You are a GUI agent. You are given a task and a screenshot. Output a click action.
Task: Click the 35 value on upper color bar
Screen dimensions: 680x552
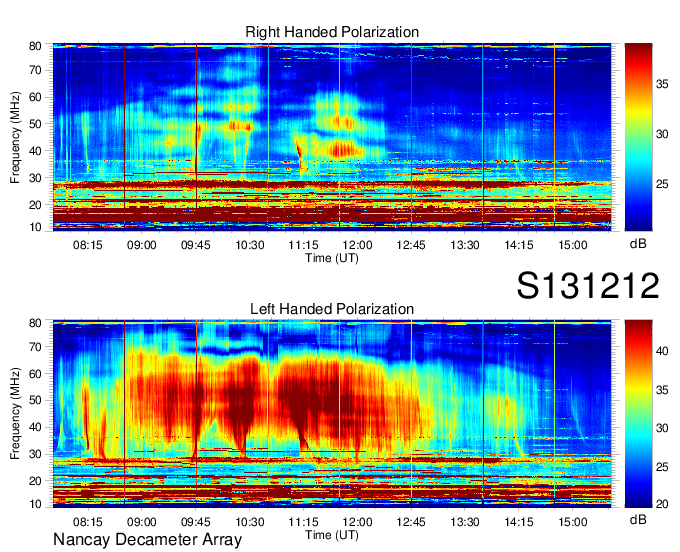coord(662,84)
